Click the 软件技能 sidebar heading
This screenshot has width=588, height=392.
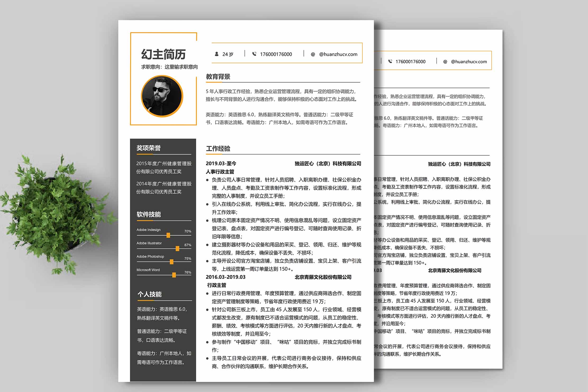[149, 214]
